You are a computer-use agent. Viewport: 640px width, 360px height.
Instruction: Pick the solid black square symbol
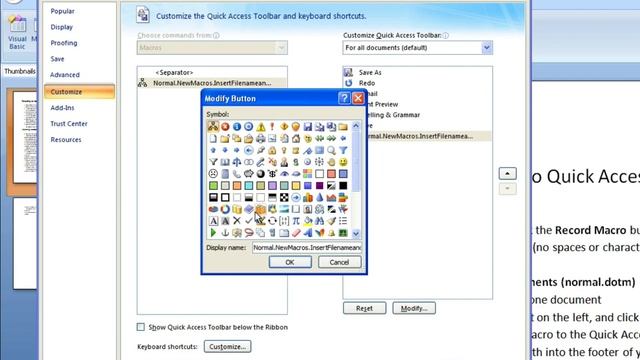coord(343,186)
